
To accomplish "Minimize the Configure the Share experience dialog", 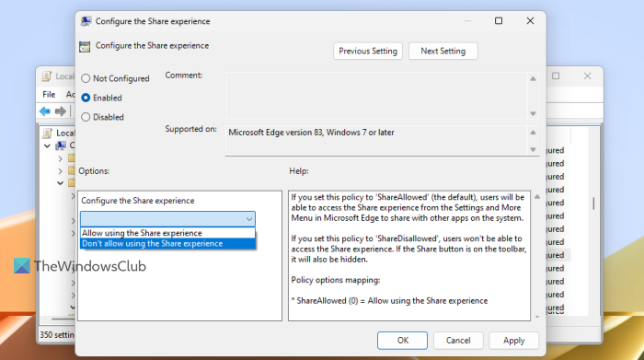I will 467,20.
